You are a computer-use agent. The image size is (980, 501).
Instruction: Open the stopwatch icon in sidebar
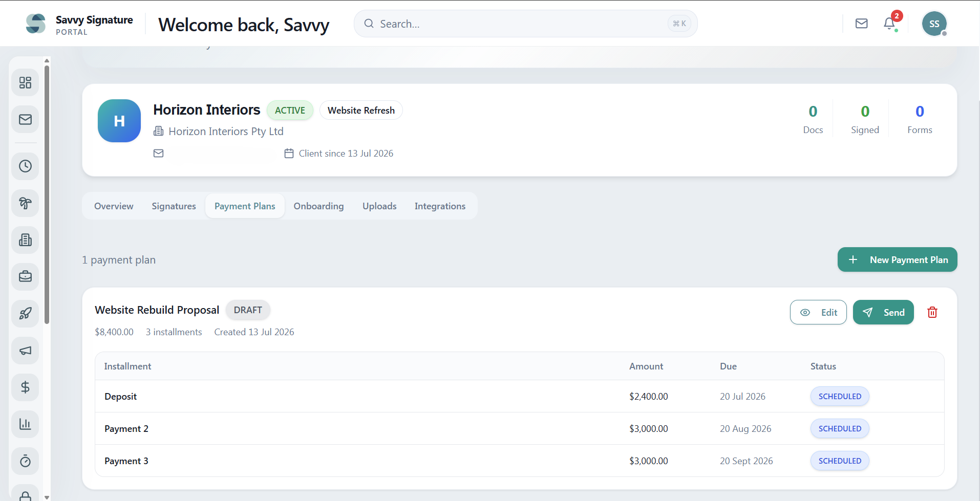(x=25, y=461)
